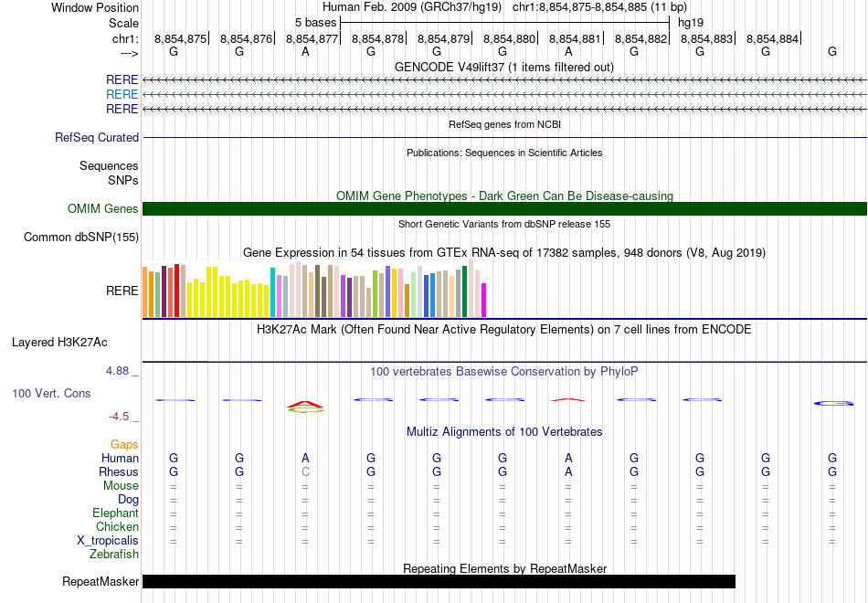Viewport: 868px width, 603px height.
Task: Select the light blue RERE transcript label
Action: 122,95
